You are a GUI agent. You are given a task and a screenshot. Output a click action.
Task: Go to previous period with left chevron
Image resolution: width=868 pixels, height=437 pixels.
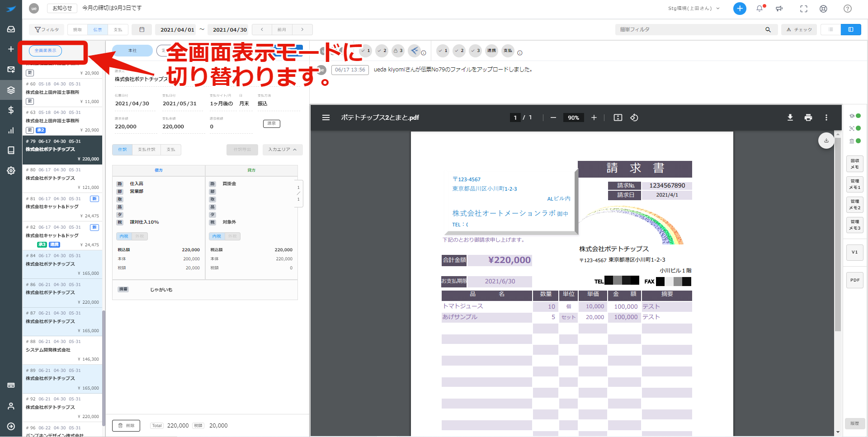tap(262, 30)
